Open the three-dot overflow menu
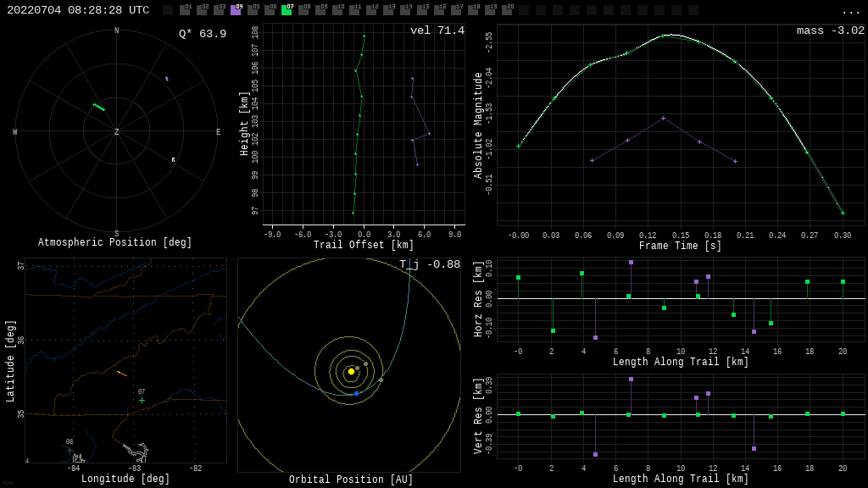Image resolution: width=868 pixels, height=488 pixels. [850, 11]
